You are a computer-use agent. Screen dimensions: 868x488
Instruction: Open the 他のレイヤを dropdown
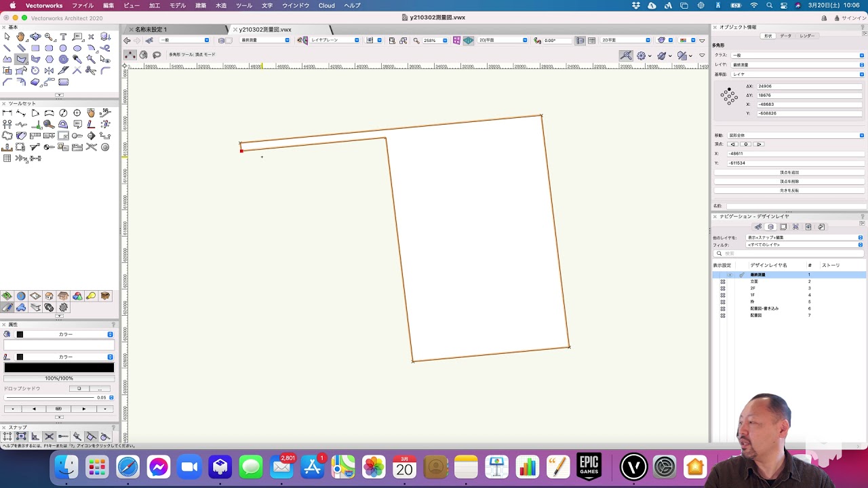point(804,237)
